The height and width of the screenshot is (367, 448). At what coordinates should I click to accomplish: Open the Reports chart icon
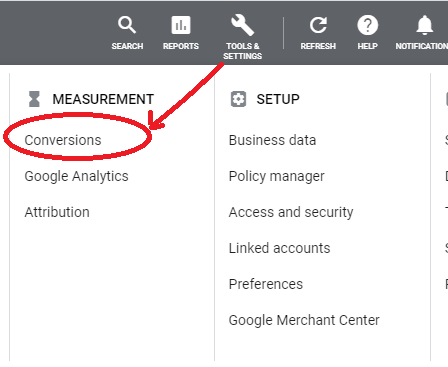(x=181, y=25)
